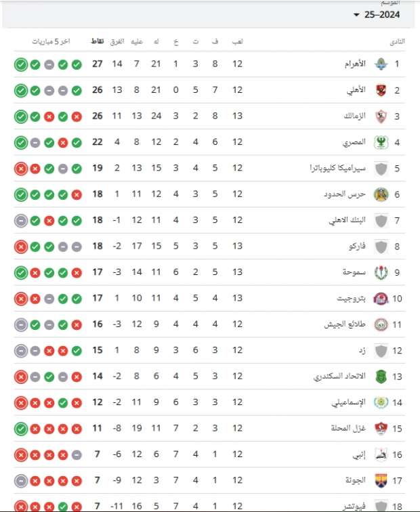Click the اخر 5 مباريات column header

pyautogui.click(x=51, y=42)
